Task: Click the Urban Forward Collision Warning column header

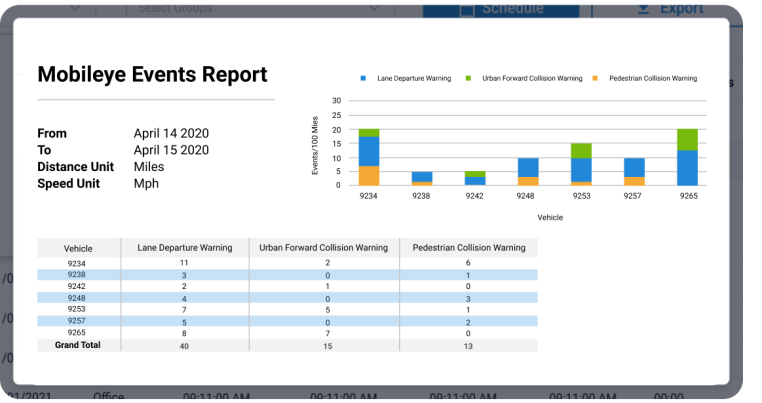Action: (x=324, y=248)
